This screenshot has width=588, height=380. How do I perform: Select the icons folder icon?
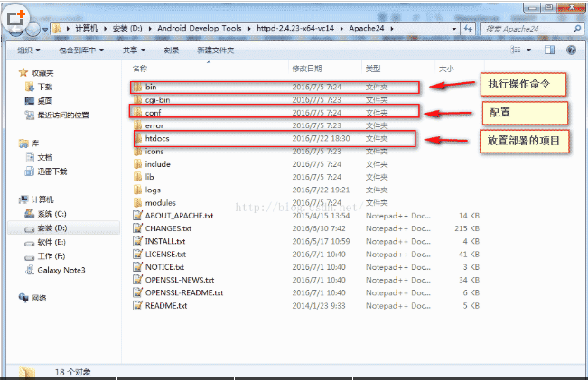pyautogui.click(x=137, y=152)
